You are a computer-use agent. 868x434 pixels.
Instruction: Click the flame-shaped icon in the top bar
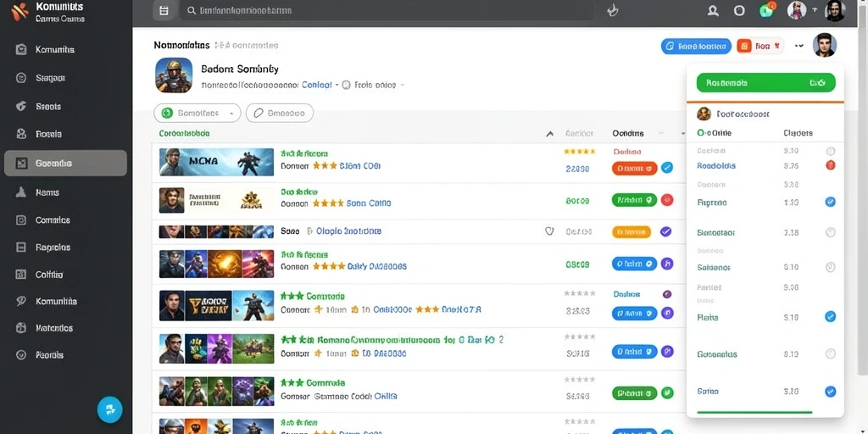pyautogui.click(x=612, y=10)
